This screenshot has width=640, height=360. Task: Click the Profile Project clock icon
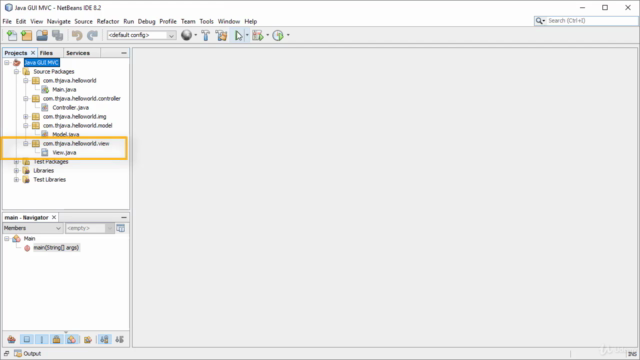click(x=278, y=36)
